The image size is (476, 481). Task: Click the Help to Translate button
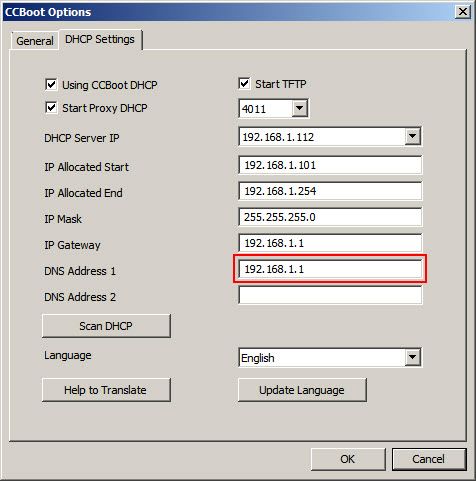pos(106,390)
